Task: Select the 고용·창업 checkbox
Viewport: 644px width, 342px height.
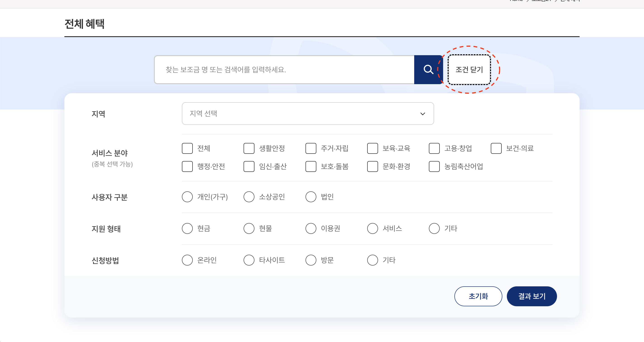Action: 434,148
